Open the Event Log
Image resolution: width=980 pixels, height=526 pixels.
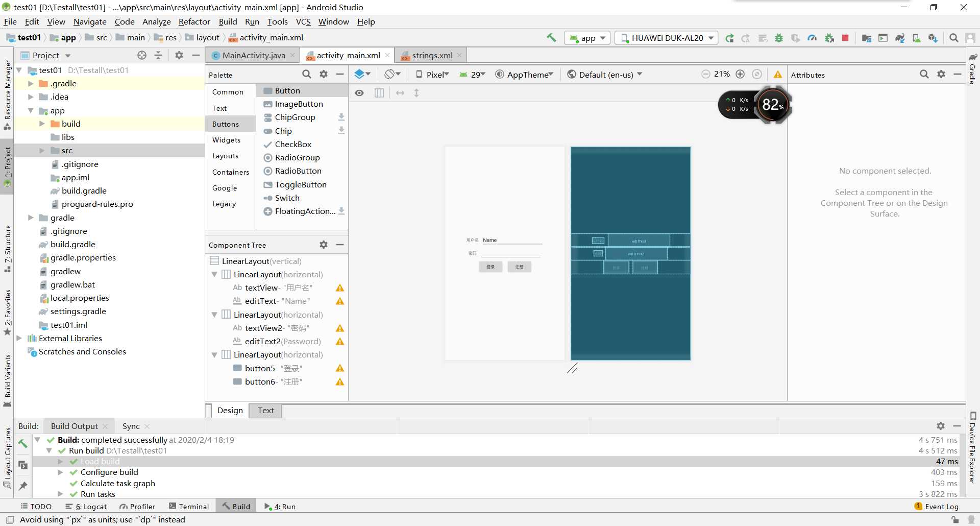coord(937,506)
